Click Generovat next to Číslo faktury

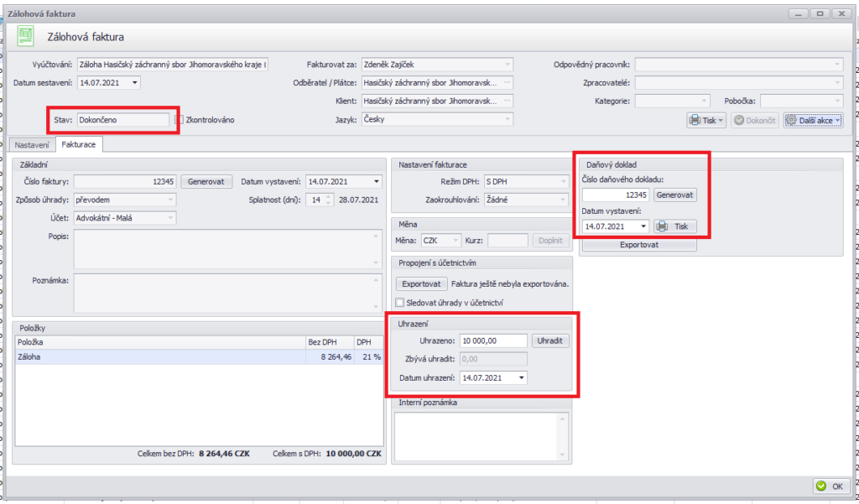[206, 181]
